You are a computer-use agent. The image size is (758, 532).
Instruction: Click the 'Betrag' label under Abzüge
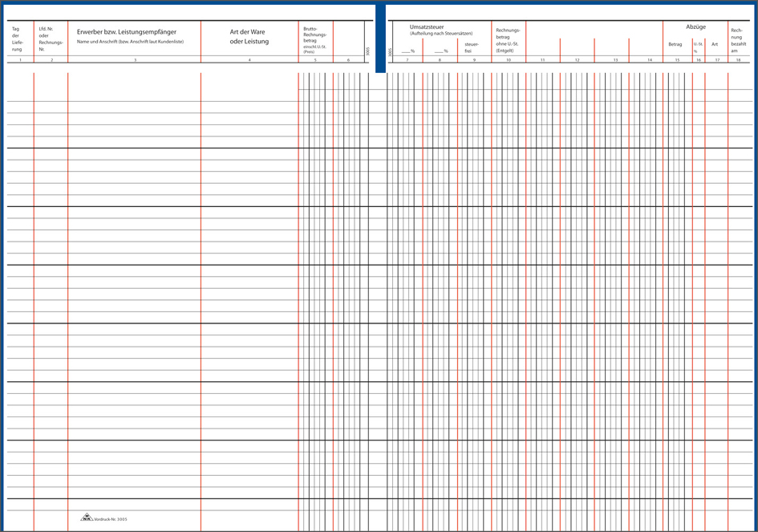(x=675, y=44)
